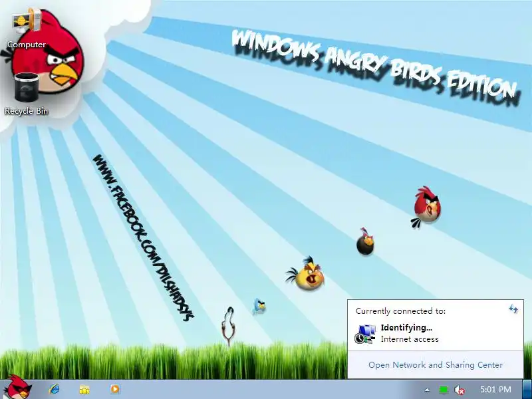
Task: Show hidden tray icons arrow
Action: point(427,390)
